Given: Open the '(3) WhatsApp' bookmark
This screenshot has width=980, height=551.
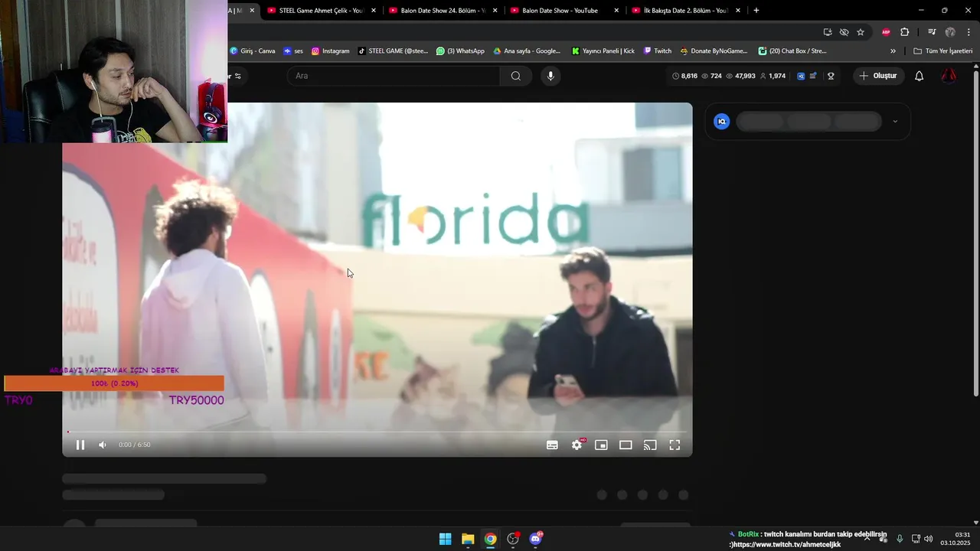Looking at the screenshot, I should tap(460, 51).
